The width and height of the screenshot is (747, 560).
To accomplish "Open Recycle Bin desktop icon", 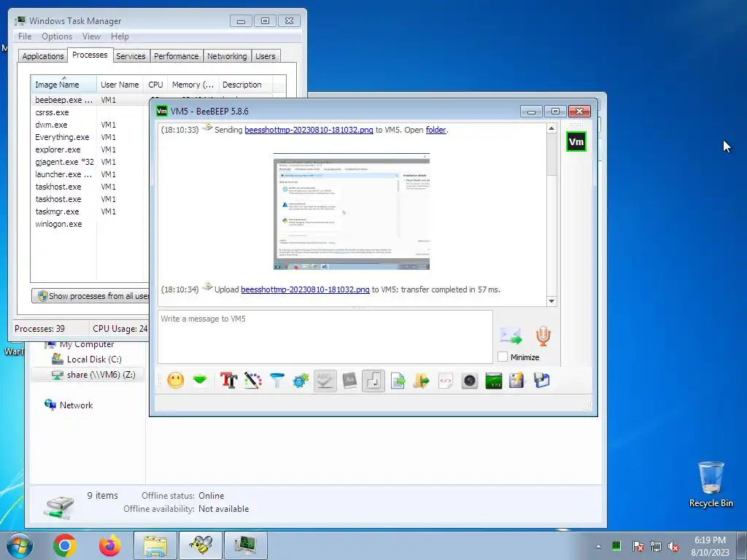I will [711, 484].
